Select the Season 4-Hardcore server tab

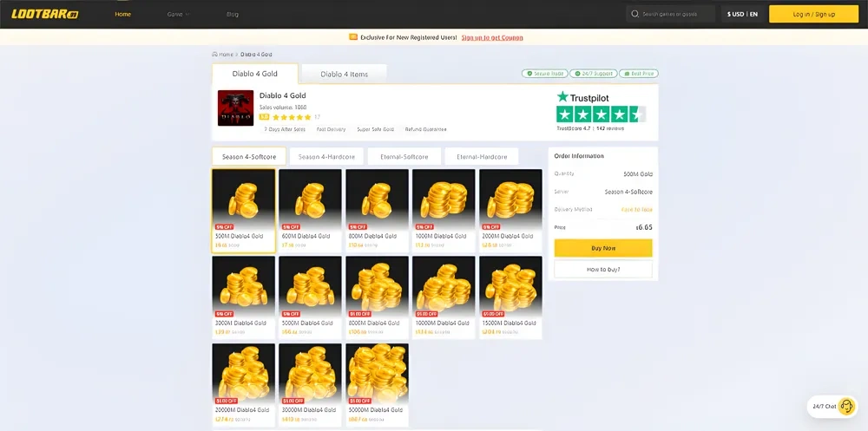[x=326, y=157]
